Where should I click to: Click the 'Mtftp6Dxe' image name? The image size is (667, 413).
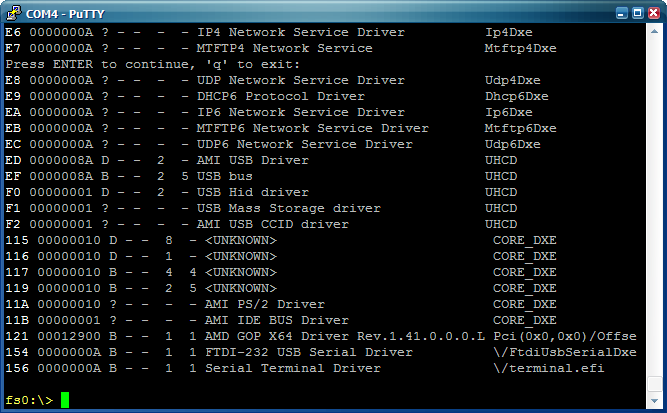(520, 128)
